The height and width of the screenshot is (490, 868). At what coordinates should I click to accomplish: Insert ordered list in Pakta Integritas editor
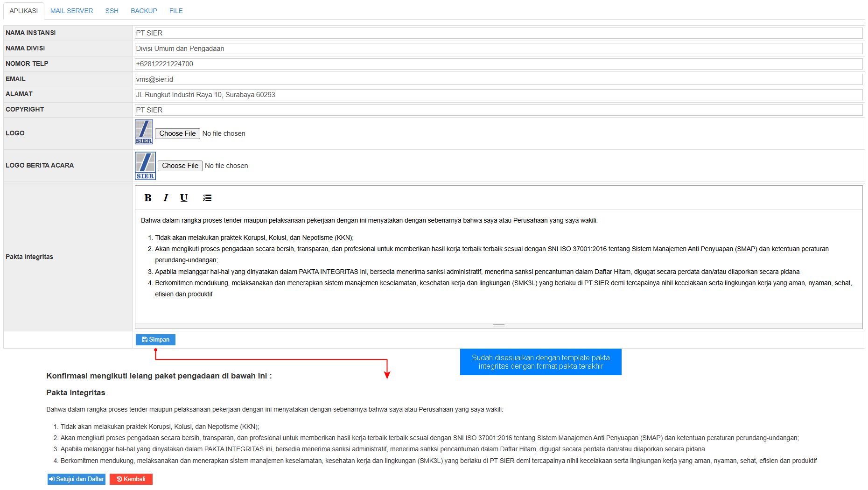pos(207,198)
